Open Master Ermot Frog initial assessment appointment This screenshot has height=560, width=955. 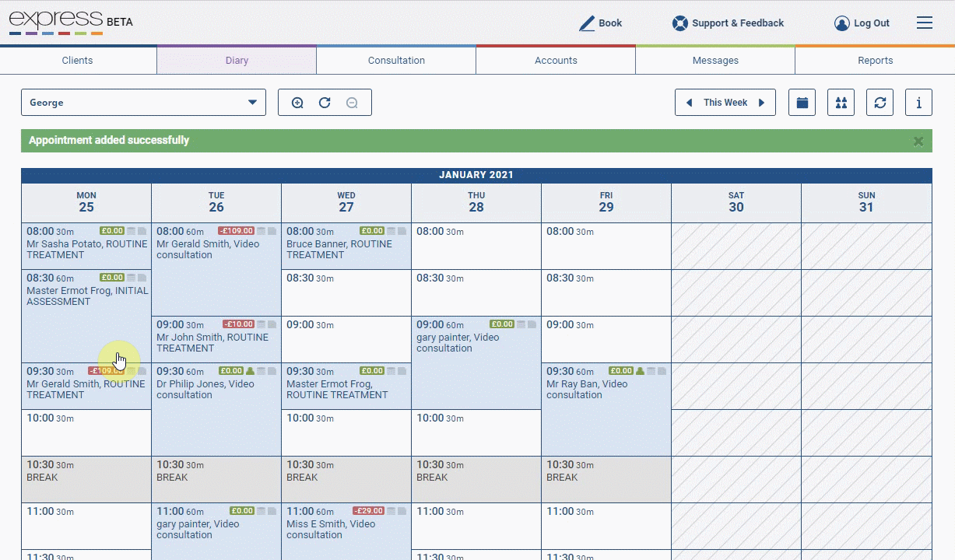point(86,316)
